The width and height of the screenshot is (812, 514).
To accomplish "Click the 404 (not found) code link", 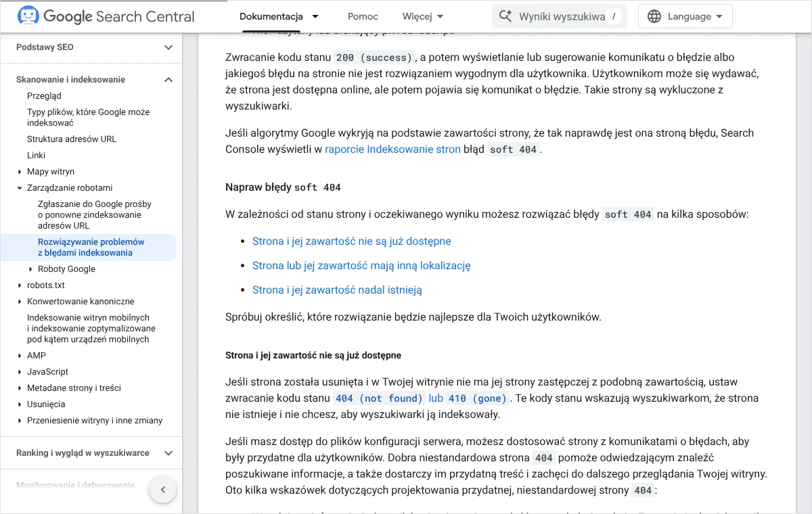I will 380,398.
